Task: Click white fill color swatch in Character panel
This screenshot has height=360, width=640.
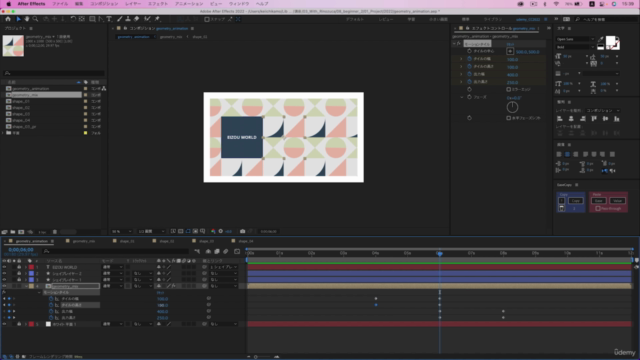Action: 610,40
